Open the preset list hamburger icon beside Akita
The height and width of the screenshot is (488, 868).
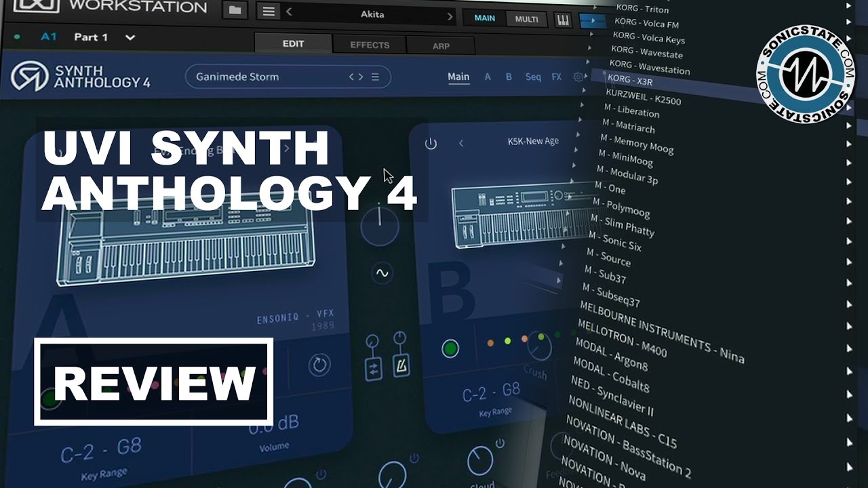point(269,12)
